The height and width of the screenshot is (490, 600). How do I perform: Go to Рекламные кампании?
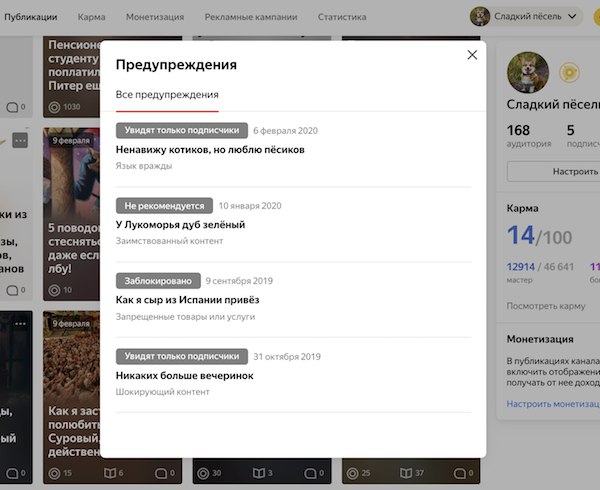click(251, 17)
